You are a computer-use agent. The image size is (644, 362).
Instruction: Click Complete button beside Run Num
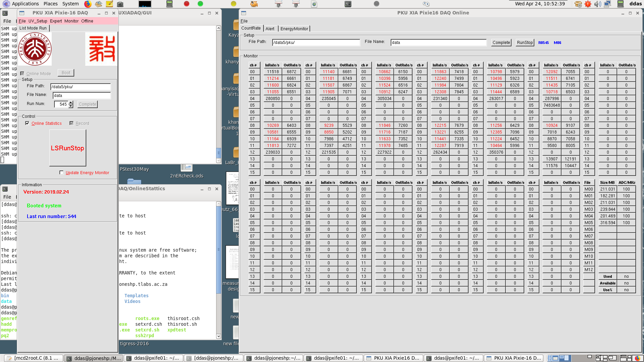coord(88,104)
